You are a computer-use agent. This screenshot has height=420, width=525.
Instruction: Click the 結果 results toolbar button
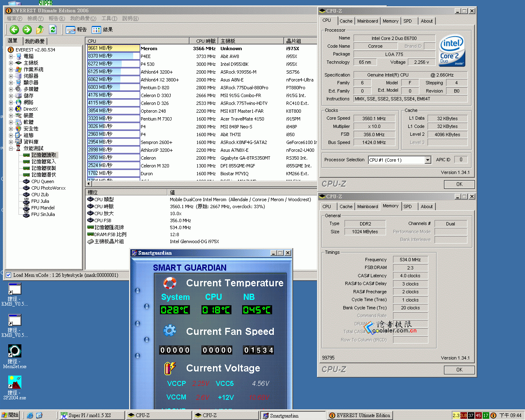pyautogui.click(x=102, y=30)
